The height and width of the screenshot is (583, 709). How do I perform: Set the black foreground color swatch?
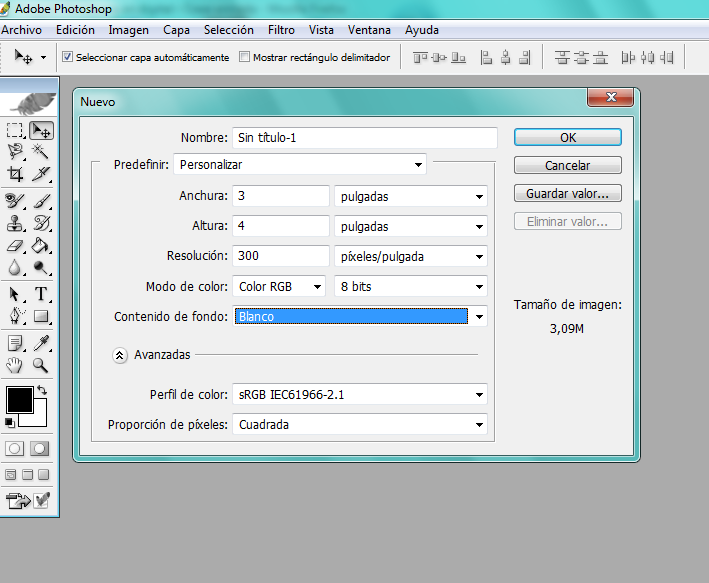coord(19,399)
